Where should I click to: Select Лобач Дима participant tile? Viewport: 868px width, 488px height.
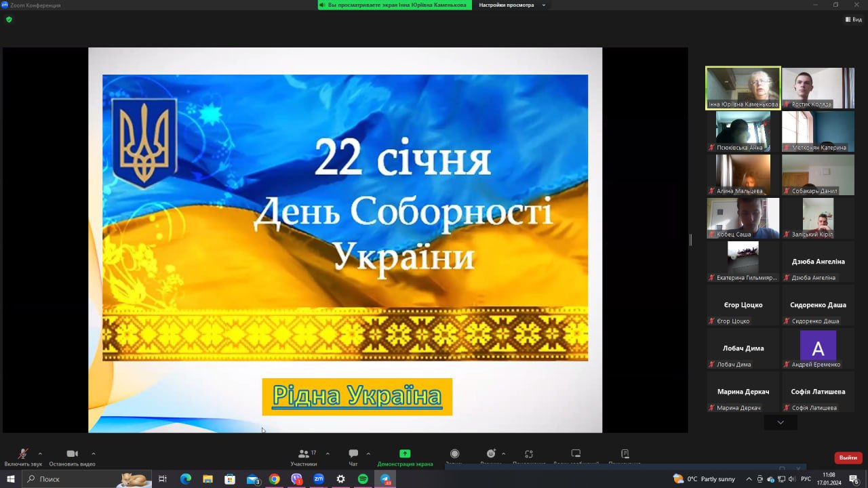coord(743,348)
